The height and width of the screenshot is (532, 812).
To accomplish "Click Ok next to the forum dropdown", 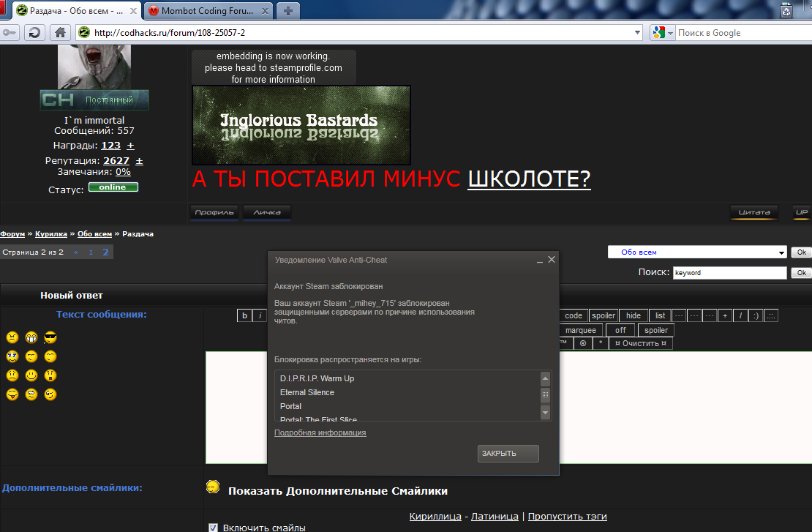I will pos(801,252).
